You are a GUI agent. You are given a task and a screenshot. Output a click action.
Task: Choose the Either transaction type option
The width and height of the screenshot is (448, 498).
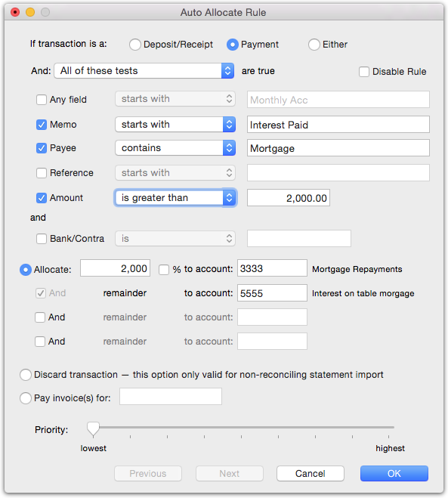click(314, 45)
